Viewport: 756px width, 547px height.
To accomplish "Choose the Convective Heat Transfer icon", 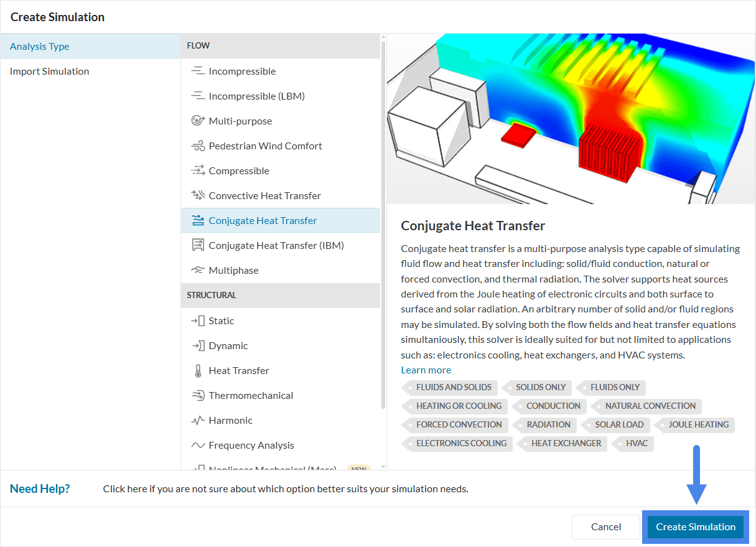I will tap(198, 195).
